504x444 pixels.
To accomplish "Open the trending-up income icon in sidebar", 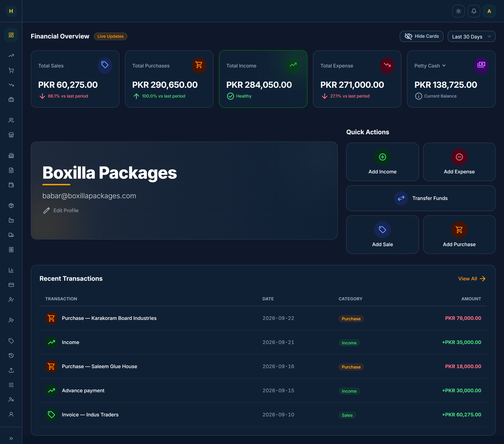I will tap(11, 56).
